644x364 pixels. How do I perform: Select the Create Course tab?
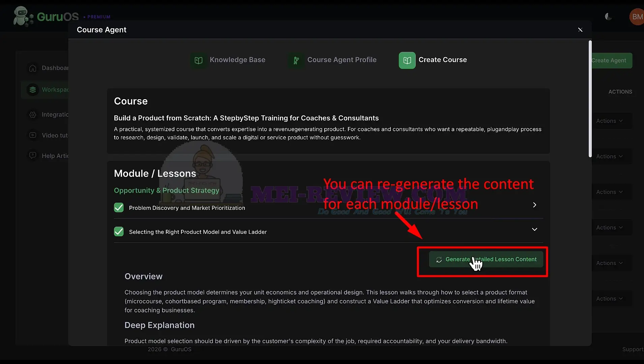coord(433,60)
